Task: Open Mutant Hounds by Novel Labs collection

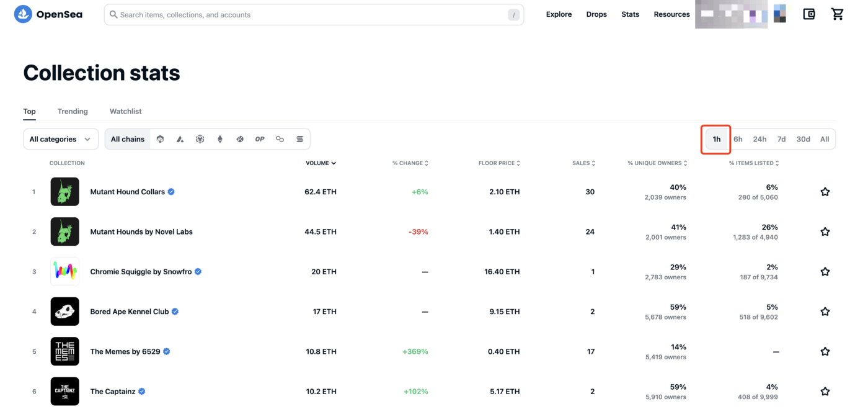Action: tap(141, 231)
